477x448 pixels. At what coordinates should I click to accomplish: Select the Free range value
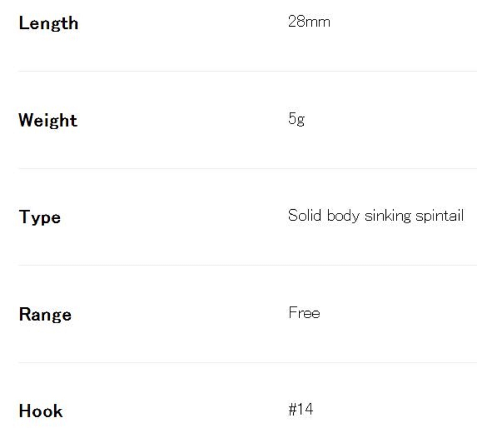[304, 313]
